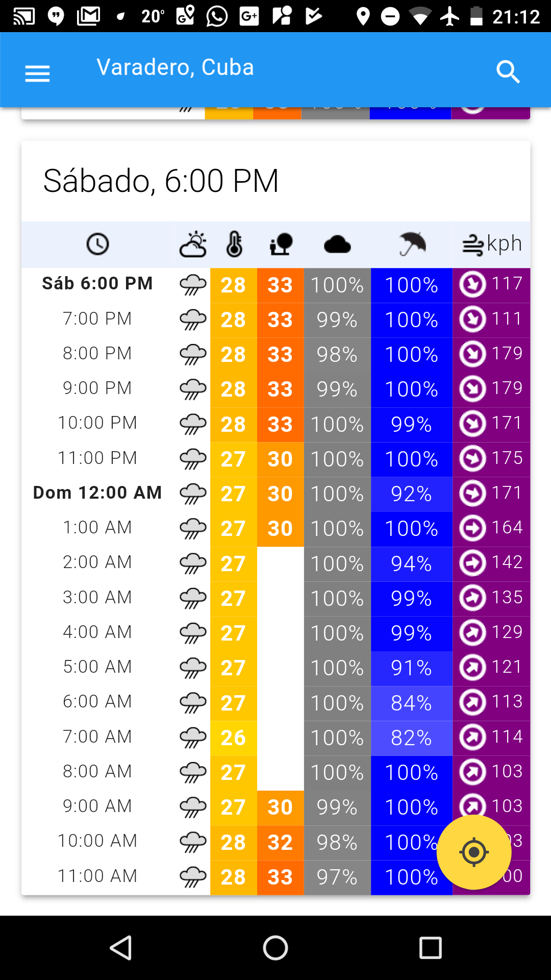Screen dimensions: 551x980
Task: Tap the 11:00 AM hour row label
Action: coord(97,876)
